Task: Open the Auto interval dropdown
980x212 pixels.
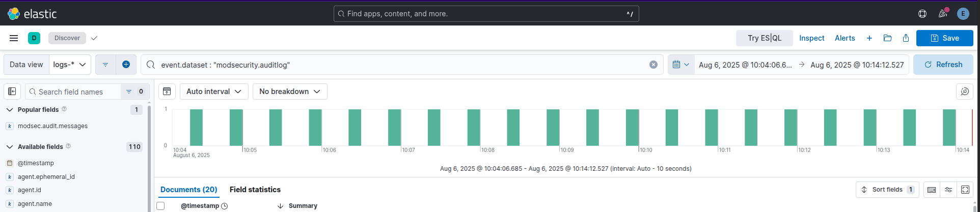Action: [214, 92]
